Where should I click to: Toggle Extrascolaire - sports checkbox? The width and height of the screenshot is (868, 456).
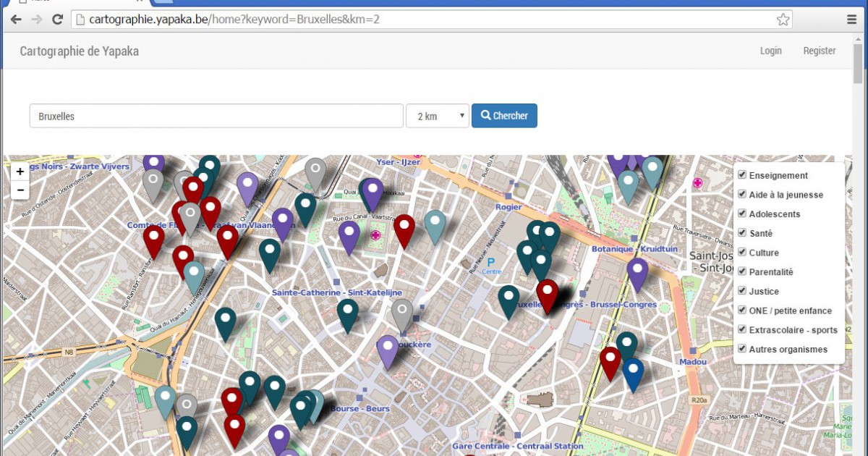741,329
